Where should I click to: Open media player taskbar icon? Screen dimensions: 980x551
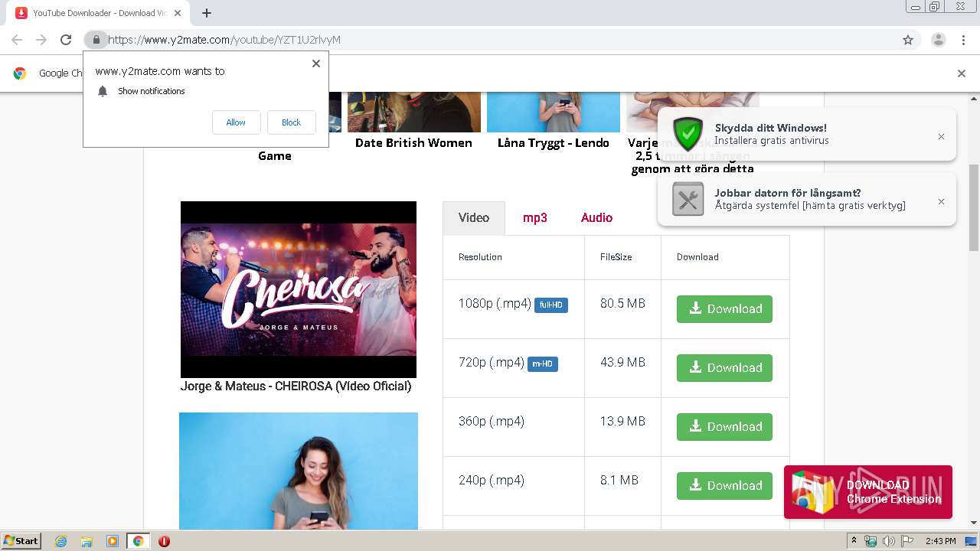click(x=112, y=541)
